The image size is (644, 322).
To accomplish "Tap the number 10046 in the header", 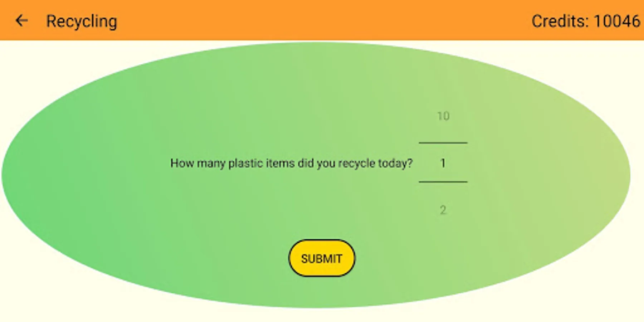I will (x=617, y=21).
